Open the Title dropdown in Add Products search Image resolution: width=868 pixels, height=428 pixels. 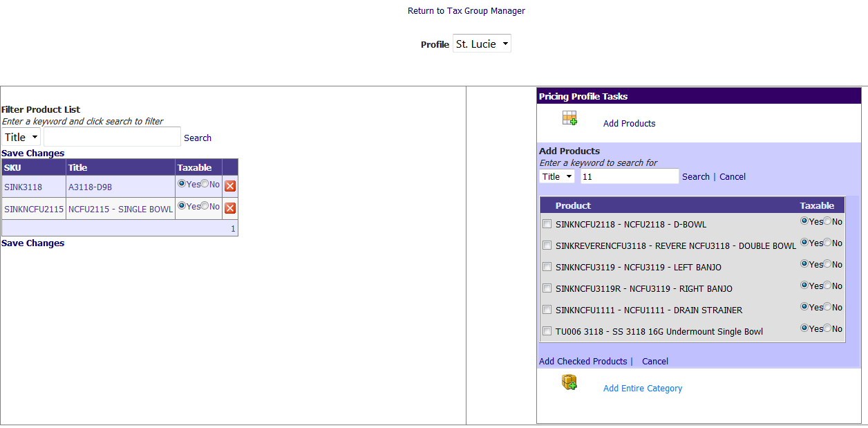tap(557, 176)
